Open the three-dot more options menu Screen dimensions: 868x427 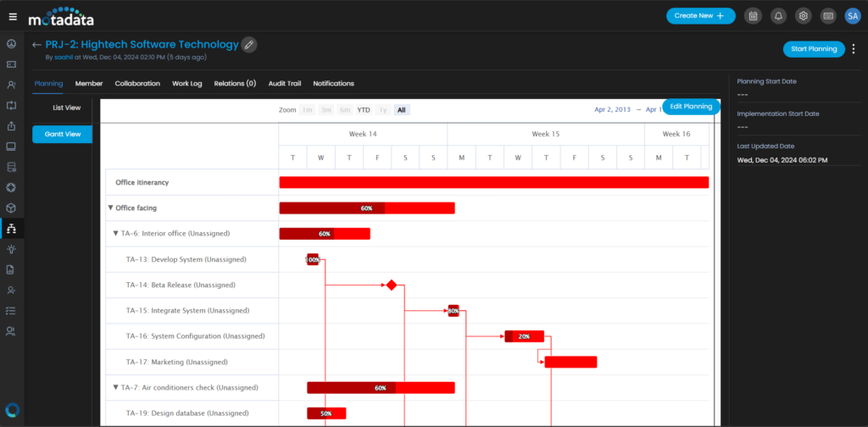coord(853,49)
